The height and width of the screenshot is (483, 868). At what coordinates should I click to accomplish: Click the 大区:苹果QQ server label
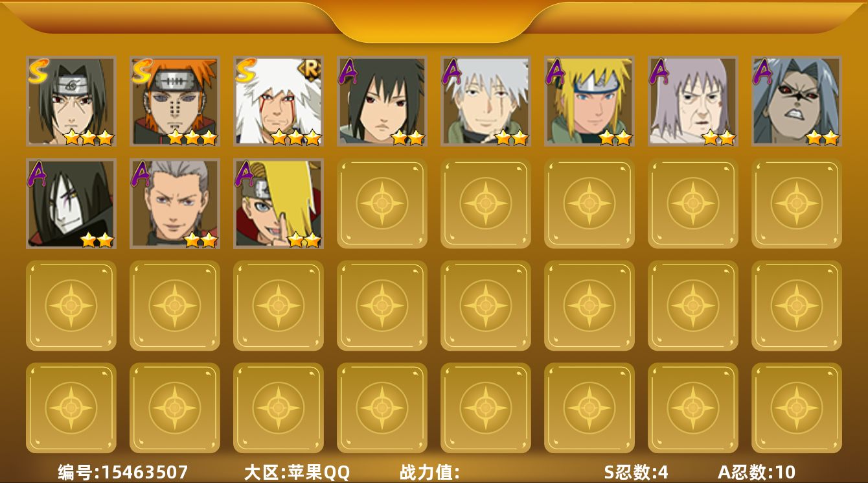point(297,472)
